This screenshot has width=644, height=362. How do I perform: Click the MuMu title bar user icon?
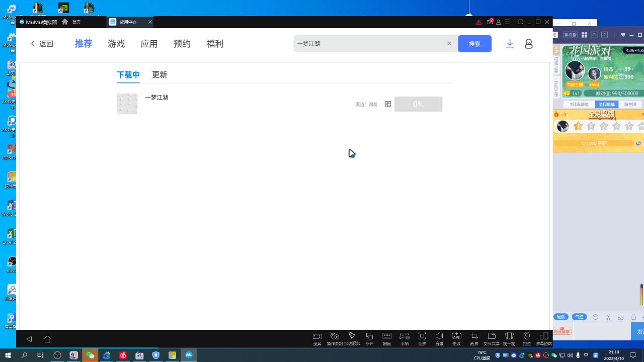pos(499,22)
